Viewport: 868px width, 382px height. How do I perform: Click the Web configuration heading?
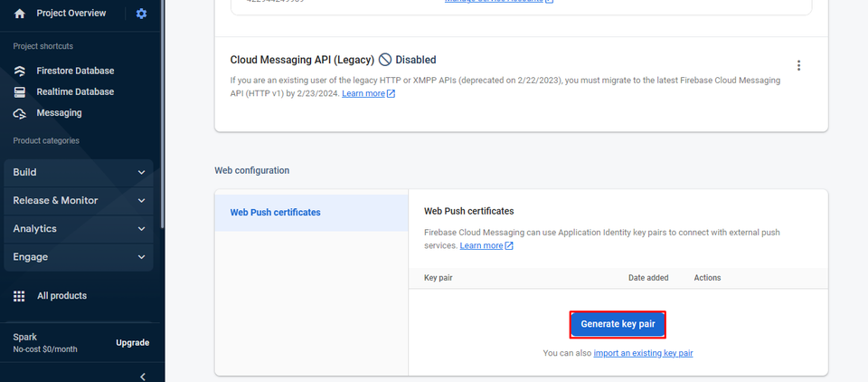tap(252, 171)
